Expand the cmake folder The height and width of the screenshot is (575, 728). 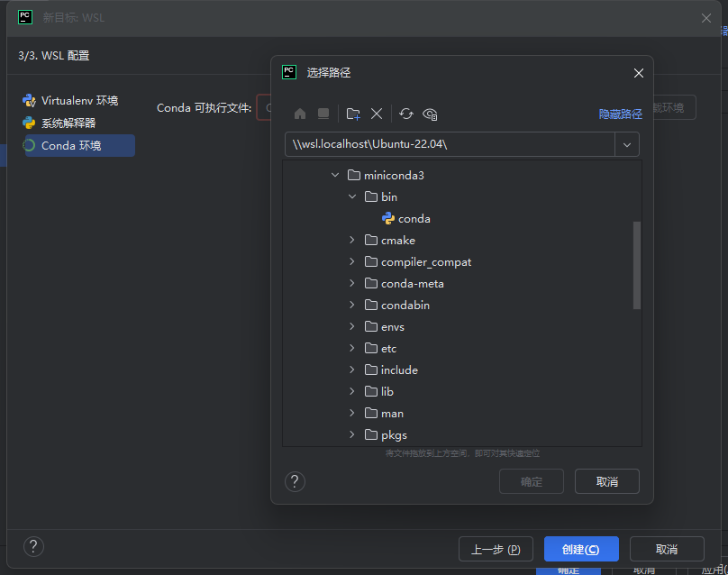(352, 240)
